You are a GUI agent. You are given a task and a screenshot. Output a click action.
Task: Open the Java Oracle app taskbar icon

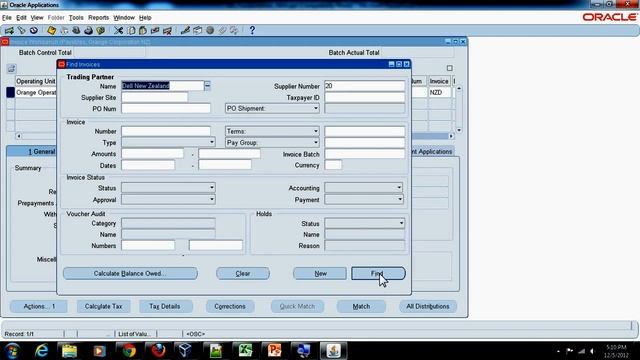[x=333, y=351]
